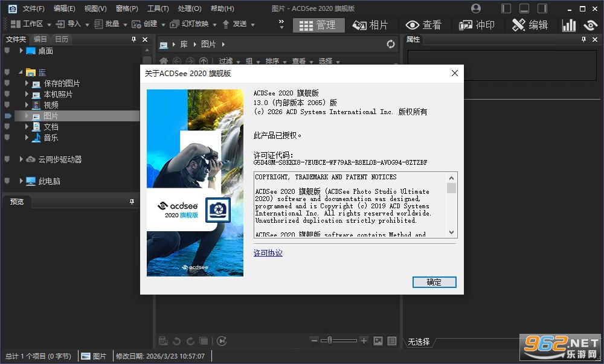Screen dimensions: 604x364
Task: Toggle the left pane layout icon
Action: (506, 8)
